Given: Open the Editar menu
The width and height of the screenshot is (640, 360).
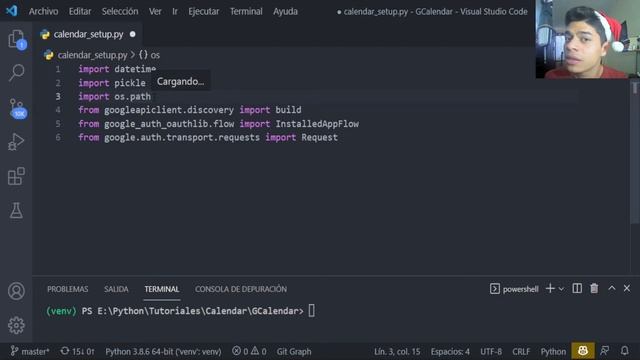Looking at the screenshot, I should pyautogui.click(x=80, y=11).
